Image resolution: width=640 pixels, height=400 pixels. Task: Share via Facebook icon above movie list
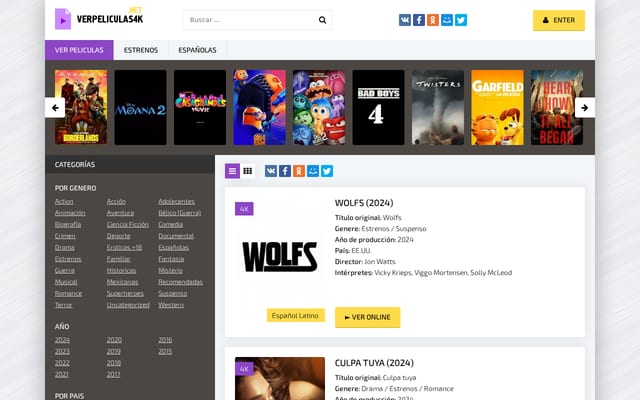[x=285, y=171]
